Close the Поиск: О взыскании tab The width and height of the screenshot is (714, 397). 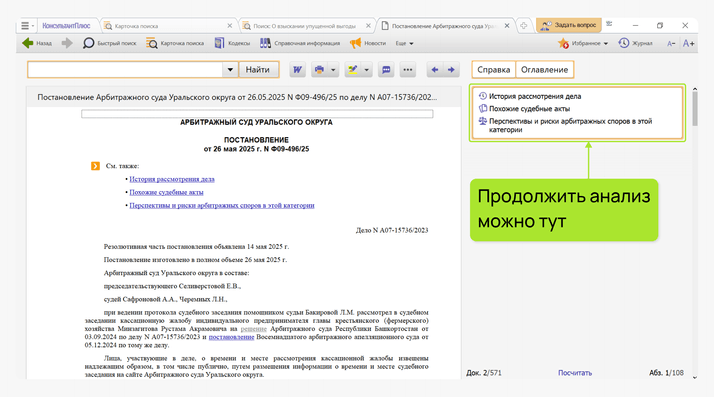368,26
